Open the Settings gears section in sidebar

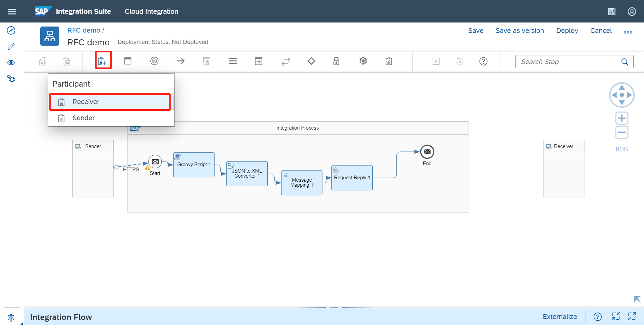[11, 79]
